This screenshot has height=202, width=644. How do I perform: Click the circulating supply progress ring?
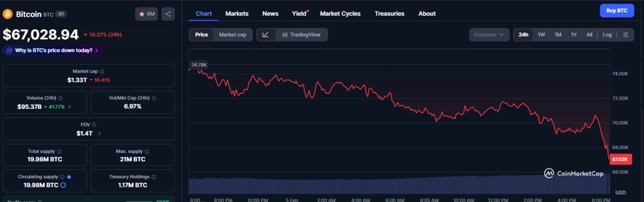click(x=63, y=185)
